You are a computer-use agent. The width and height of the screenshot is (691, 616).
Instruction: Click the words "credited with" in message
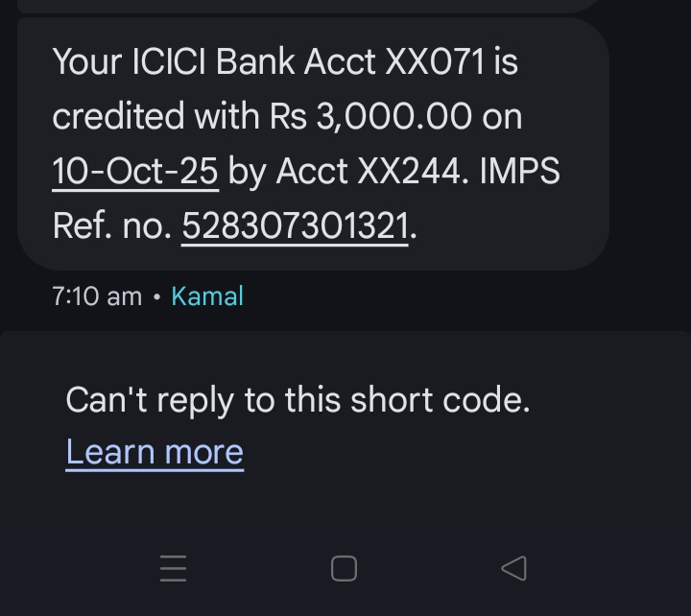pos(155,116)
